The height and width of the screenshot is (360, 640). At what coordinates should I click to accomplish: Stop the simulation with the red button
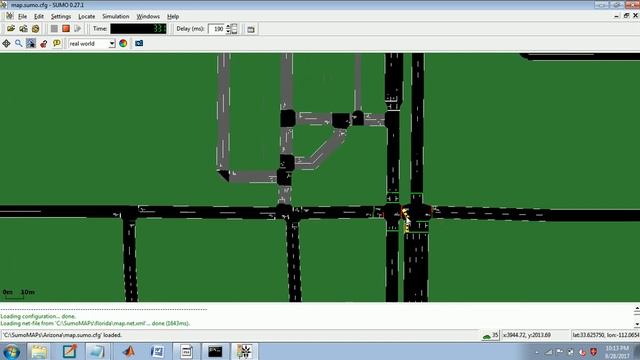tap(66, 29)
